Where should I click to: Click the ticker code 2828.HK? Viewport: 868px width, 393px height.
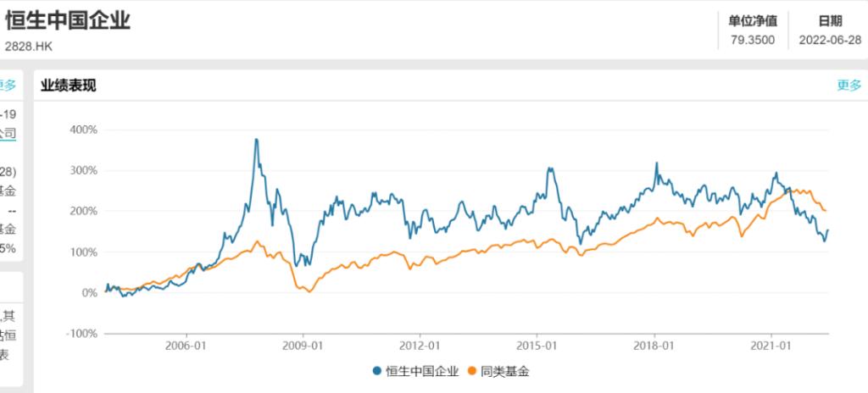tap(28, 47)
